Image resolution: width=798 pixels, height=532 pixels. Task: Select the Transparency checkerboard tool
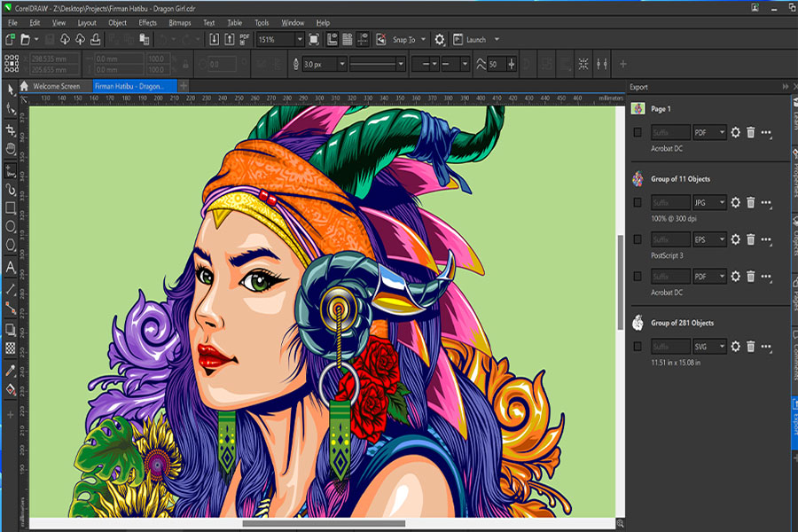pos(11,348)
